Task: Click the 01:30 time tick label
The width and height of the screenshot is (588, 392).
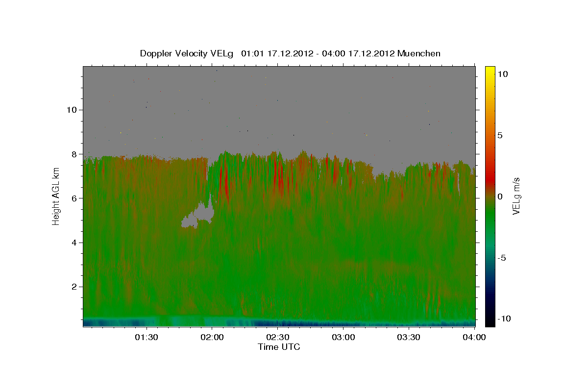Action: (x=147, y=337)
